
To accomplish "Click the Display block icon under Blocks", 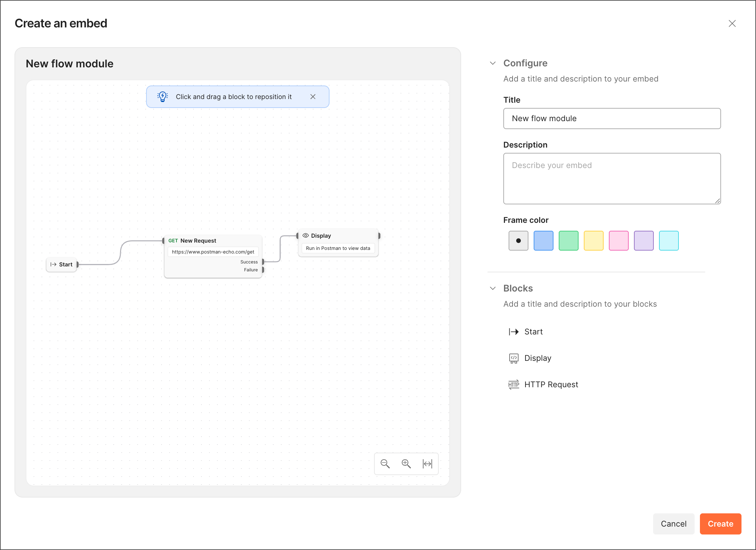I will pos(514,358).
